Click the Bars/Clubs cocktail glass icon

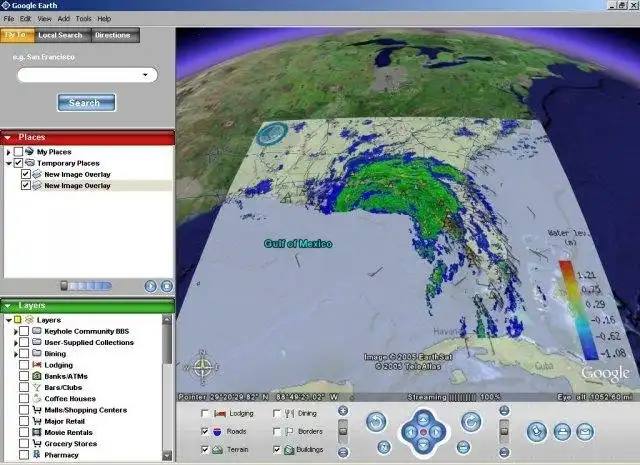37,387
